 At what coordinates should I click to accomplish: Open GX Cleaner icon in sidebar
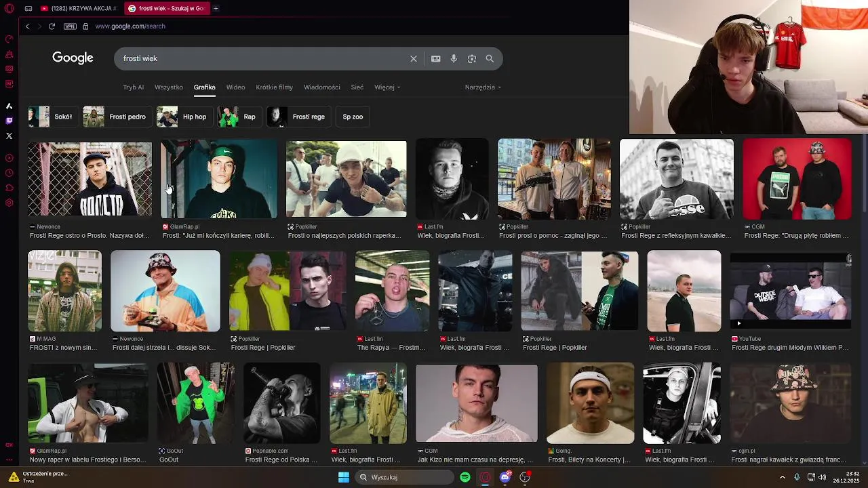tap(9, 54)
